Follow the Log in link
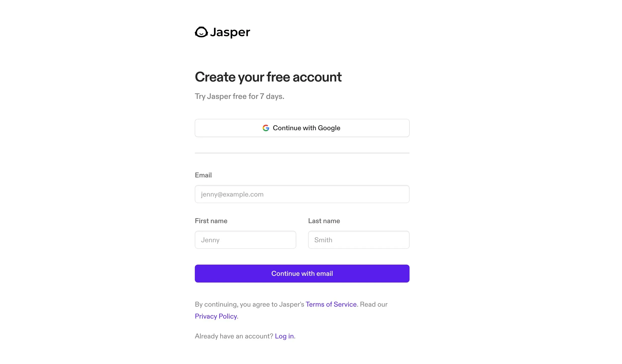622x364 pixels. [x=284, y=336]
